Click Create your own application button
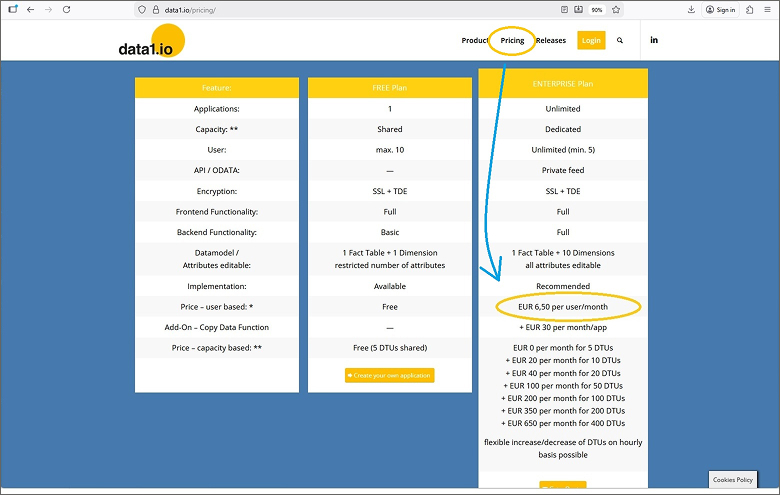The width and height of the screenshot is (780, 495). [x=390, y=375]
